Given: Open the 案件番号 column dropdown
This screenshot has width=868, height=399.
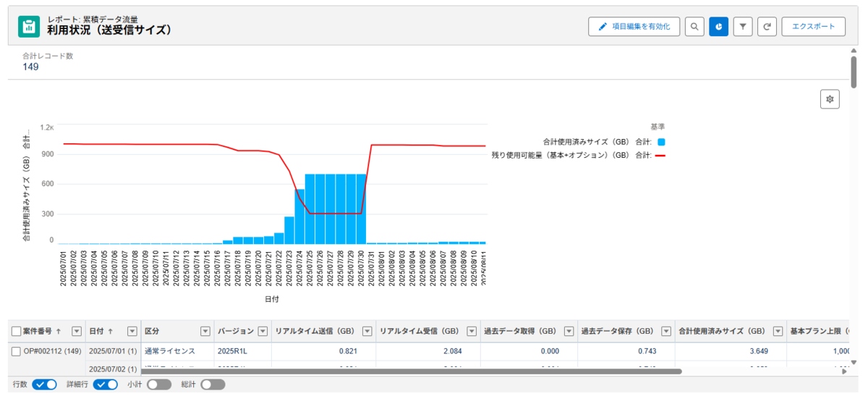Looking at the screenshot, I should [x=77, y=331].
